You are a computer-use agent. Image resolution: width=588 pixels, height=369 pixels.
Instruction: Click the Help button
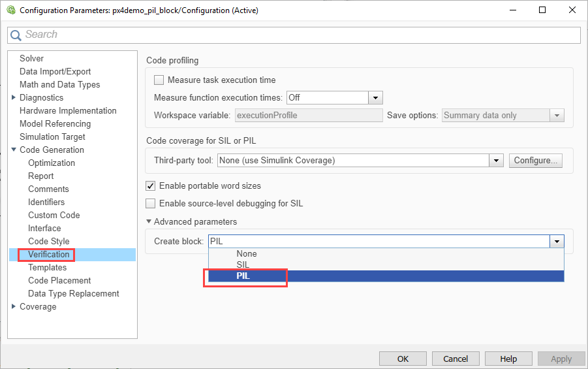click(x=508, y=359)
